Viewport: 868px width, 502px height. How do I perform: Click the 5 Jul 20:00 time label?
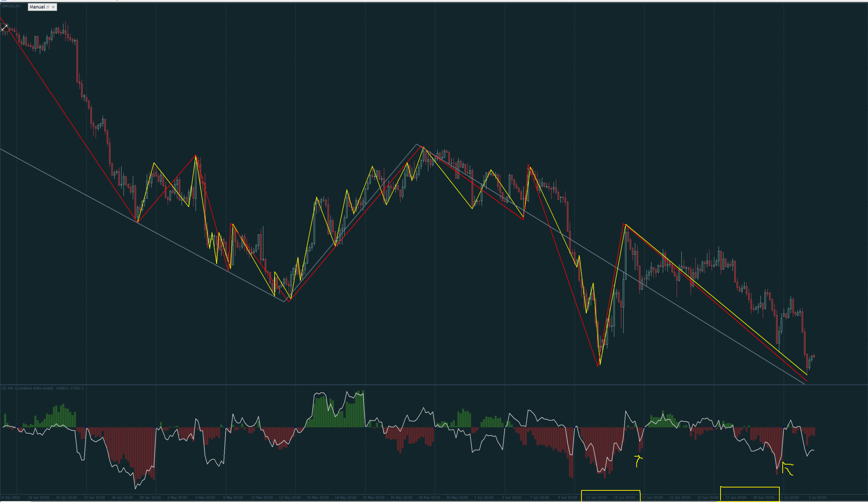tap(818, 498)
